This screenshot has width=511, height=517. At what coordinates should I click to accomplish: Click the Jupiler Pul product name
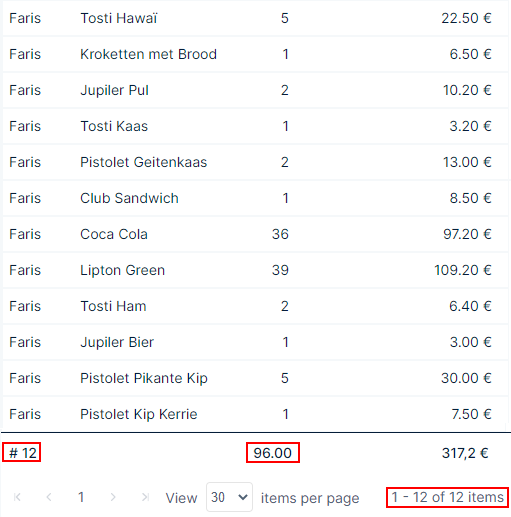pos(114,90)
